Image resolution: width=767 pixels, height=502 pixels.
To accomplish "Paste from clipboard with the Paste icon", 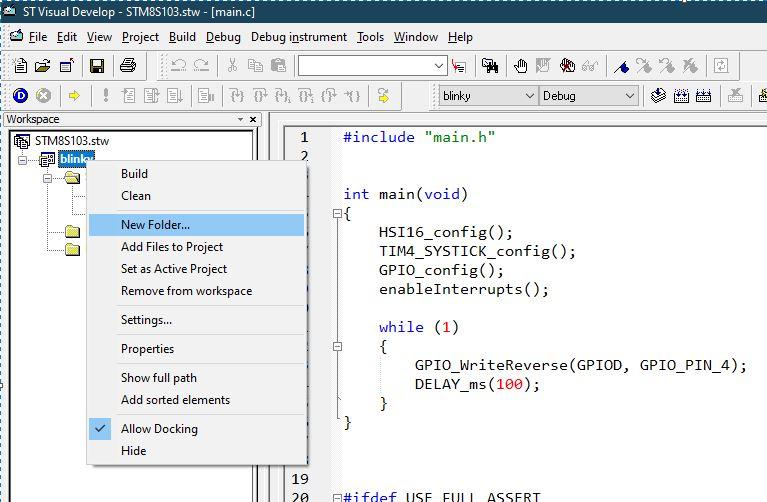I will pos(278,66).
